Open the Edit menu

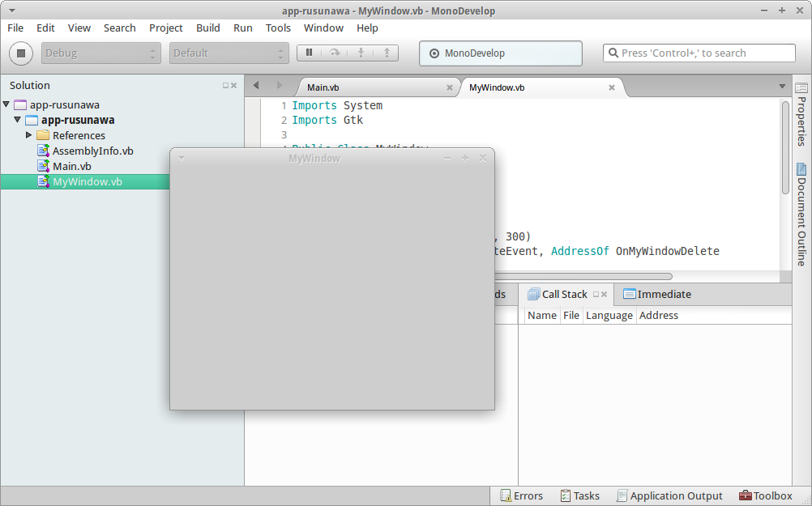point(45,28)
